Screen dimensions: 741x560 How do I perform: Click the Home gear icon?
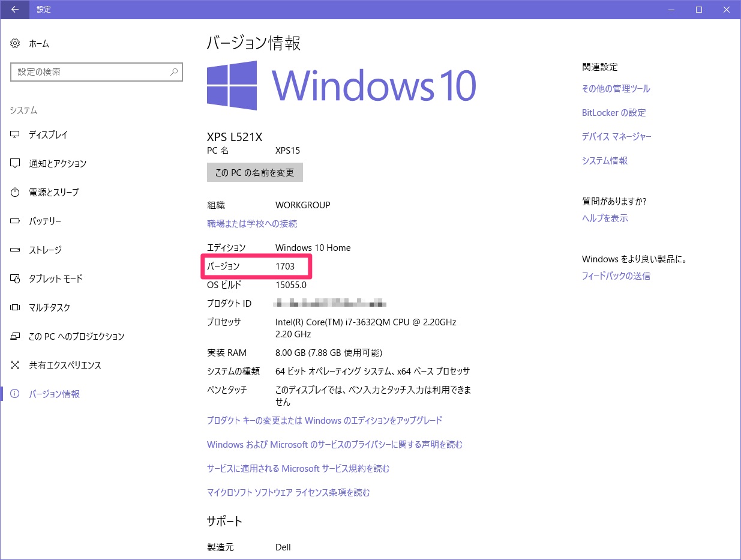[x=16, y=44]
